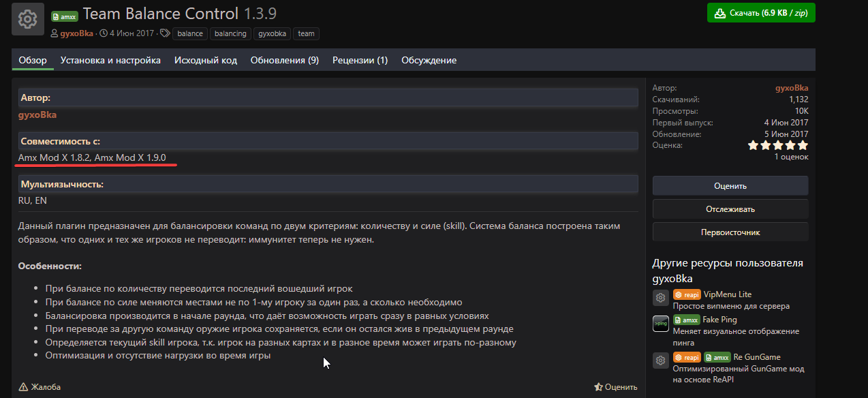Viewport: 868px width, 398px height.
Task: Click the gear icon beside Re GunGame
Action: 661,361
